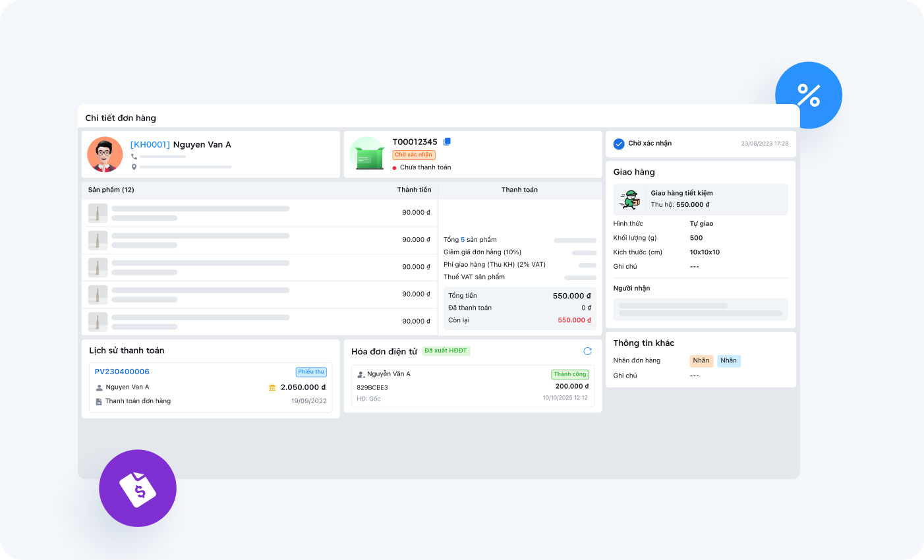Click the green package box icon
The width and height of the screenshot is (924, 560).
369,157
